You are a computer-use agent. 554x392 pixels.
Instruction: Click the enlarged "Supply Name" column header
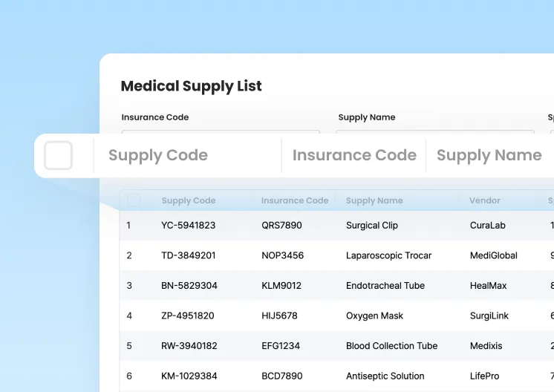pos(489,156)
